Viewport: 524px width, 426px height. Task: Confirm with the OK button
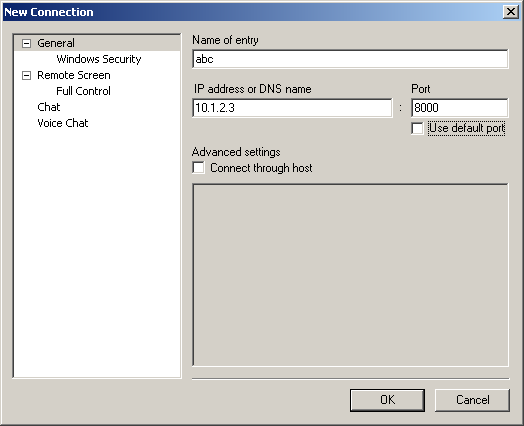pyautogui.click(x=387, y=400)
